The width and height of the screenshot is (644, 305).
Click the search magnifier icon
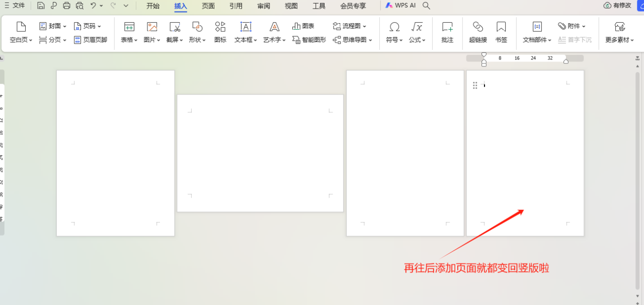[426, 6]
